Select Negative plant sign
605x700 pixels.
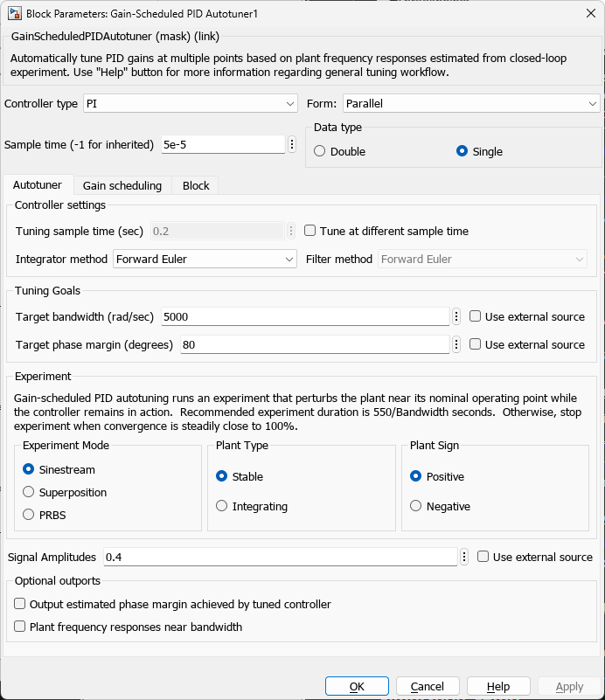(415, 506)
